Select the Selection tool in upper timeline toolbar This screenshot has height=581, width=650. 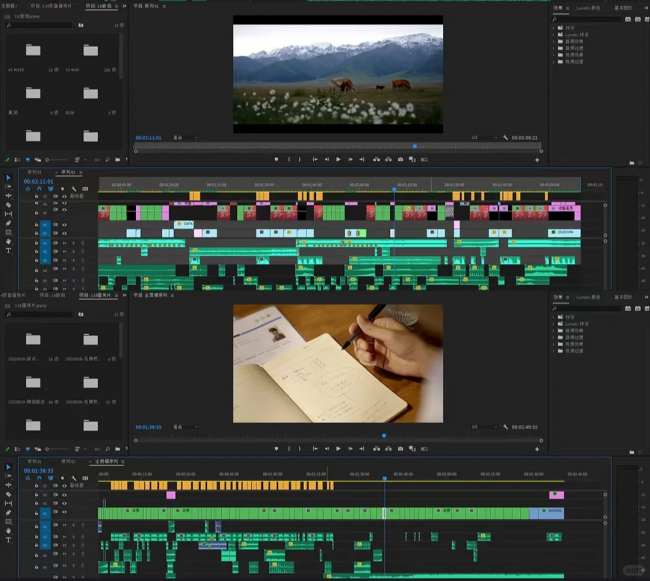[9, 179]
